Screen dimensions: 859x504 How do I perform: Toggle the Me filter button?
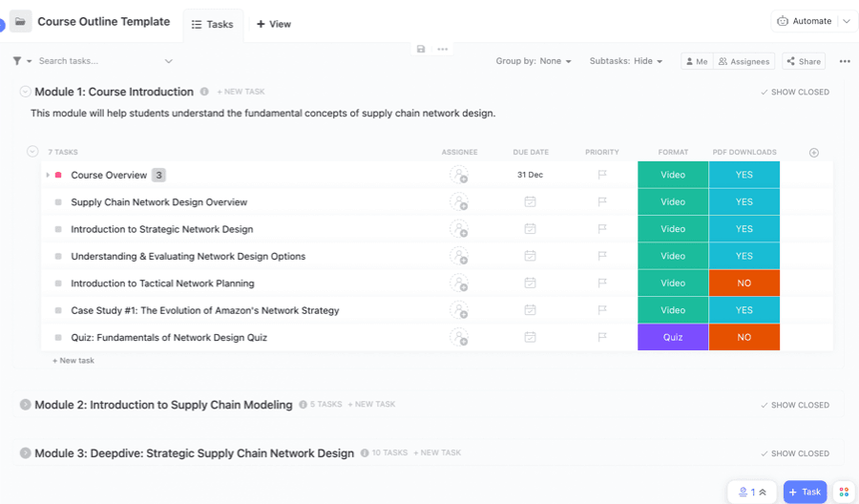coord(696,61)
